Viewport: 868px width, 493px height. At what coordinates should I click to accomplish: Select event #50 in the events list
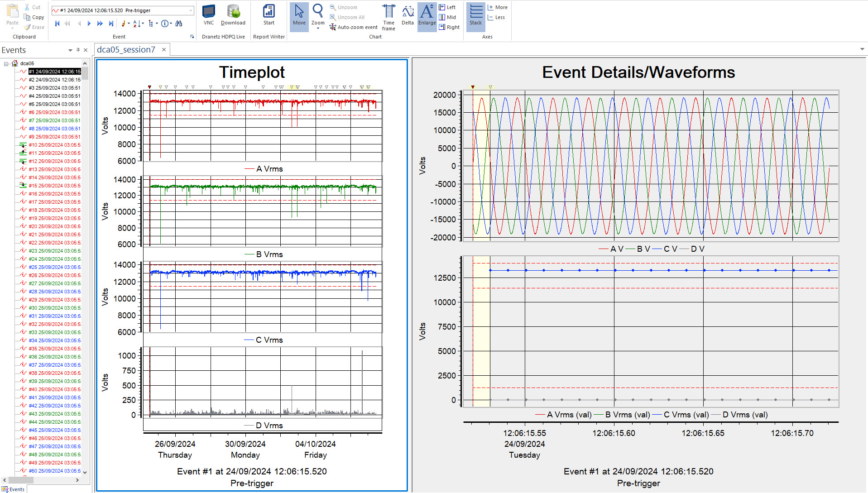pyautogui.click(x=54, y=471)
